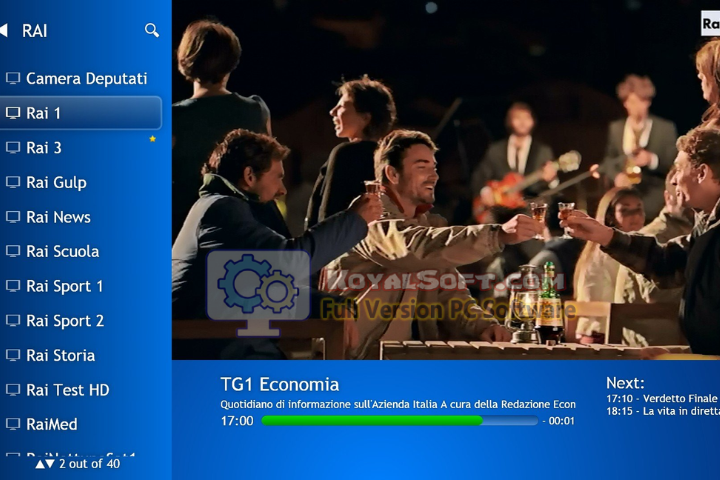
Task: Watch Rai Sport 2
Action: [81, 321]
